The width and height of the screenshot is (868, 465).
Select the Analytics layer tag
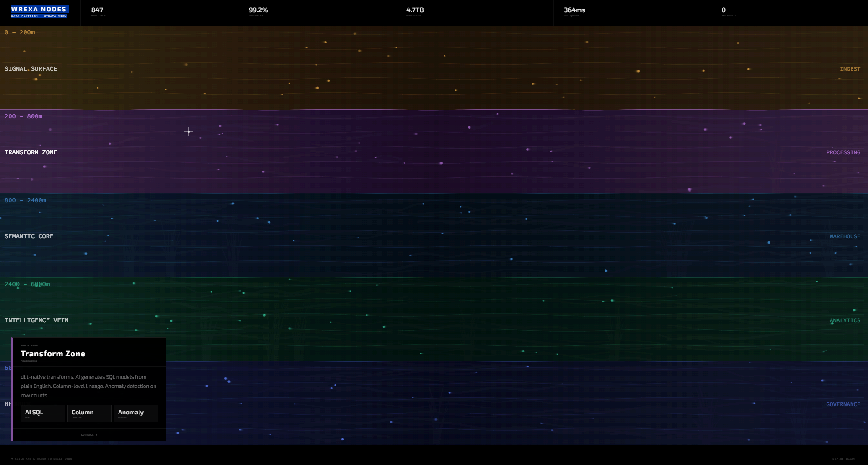pos(845,320)
